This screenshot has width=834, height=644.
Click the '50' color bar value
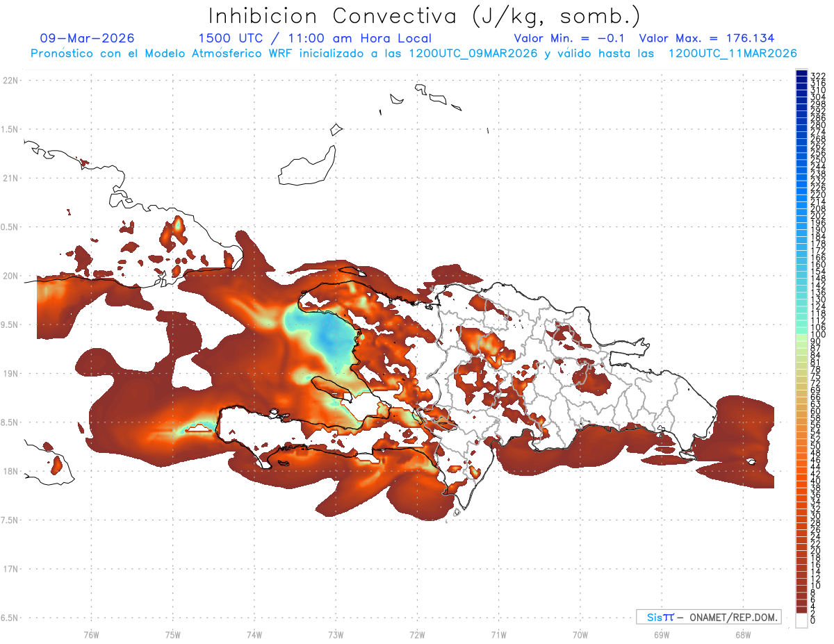tap(816, 446)
